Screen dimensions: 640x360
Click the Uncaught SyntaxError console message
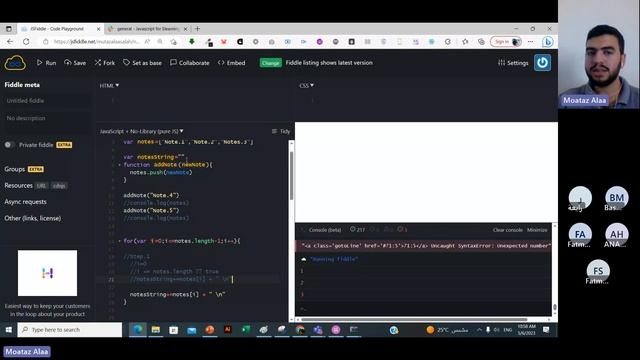[423, 246]
